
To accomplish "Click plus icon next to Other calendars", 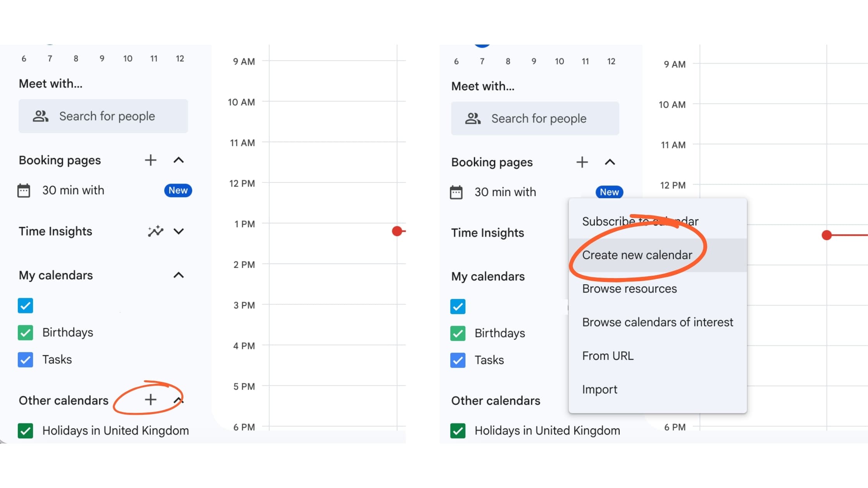I will [x=150, y=399].
